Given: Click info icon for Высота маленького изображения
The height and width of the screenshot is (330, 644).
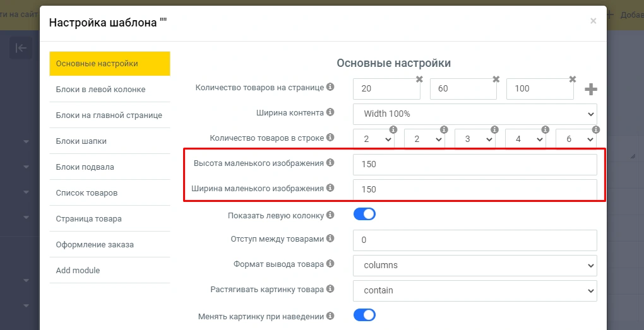Looking at the screenshot, I should (x=330, y=163).
